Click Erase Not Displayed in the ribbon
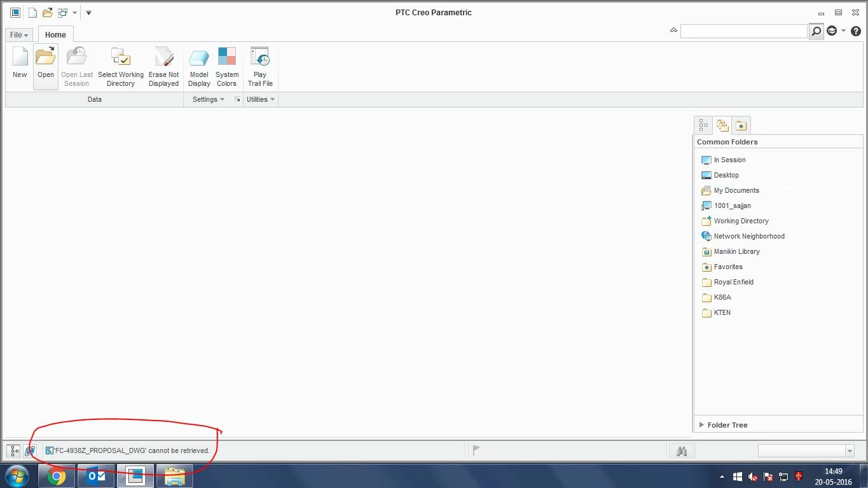 point(164,67)
